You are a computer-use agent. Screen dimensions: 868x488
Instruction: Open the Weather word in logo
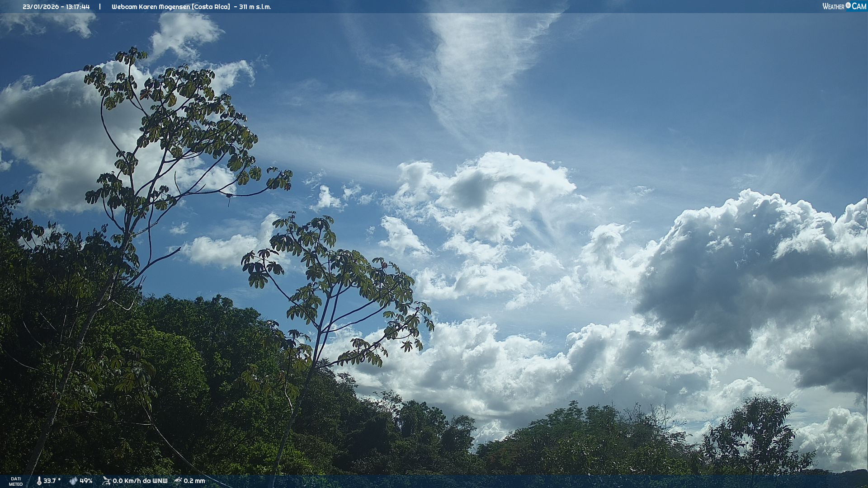pos(833,6)
